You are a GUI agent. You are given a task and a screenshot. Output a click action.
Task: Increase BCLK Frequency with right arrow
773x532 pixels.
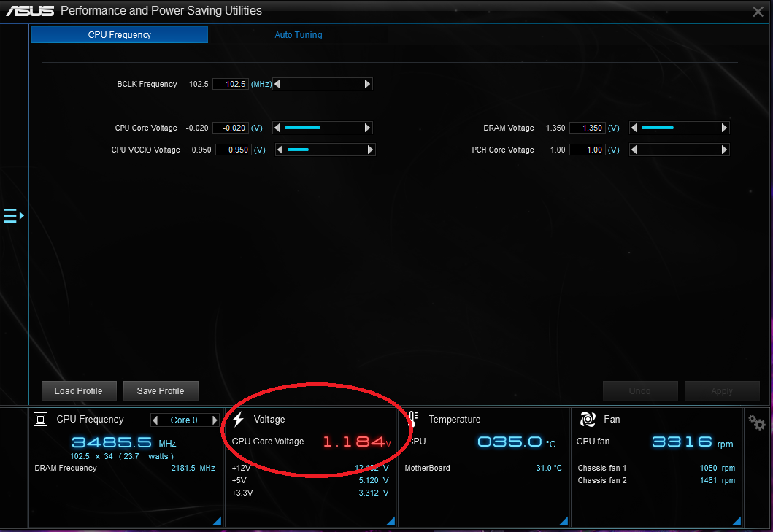368,85
